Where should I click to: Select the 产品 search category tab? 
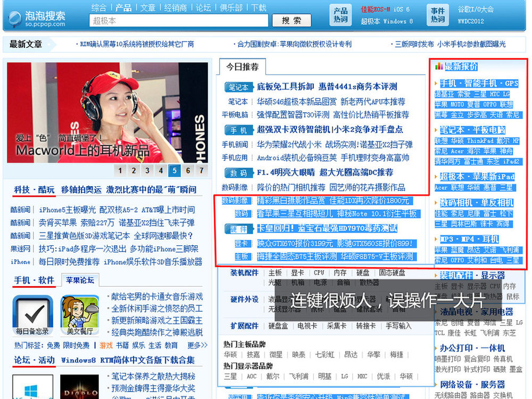coord(123,7)
